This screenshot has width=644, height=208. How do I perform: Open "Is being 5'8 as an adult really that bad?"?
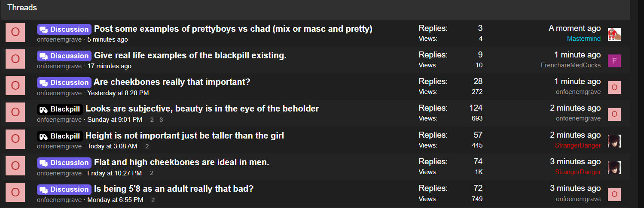click(174, 189)
